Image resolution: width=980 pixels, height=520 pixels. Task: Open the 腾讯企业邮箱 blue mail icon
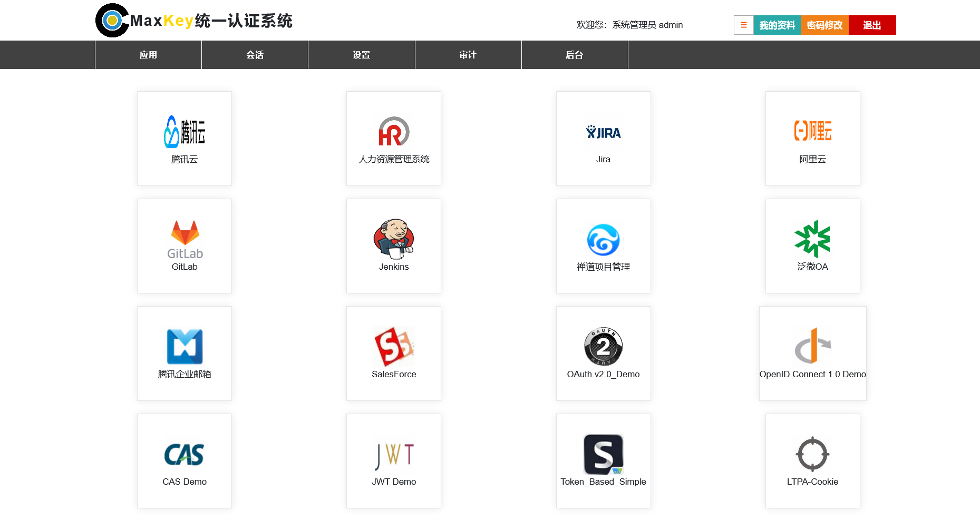[x=185, y=347]
